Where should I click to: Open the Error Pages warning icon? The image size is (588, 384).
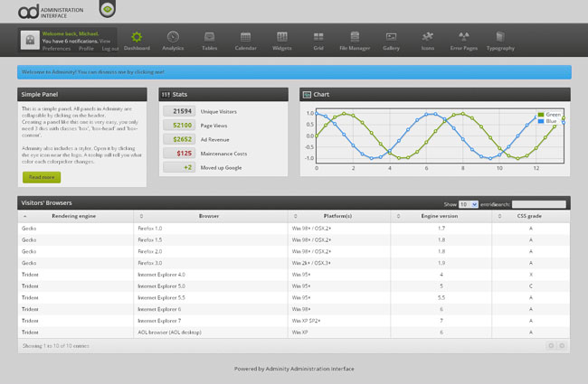464,37
